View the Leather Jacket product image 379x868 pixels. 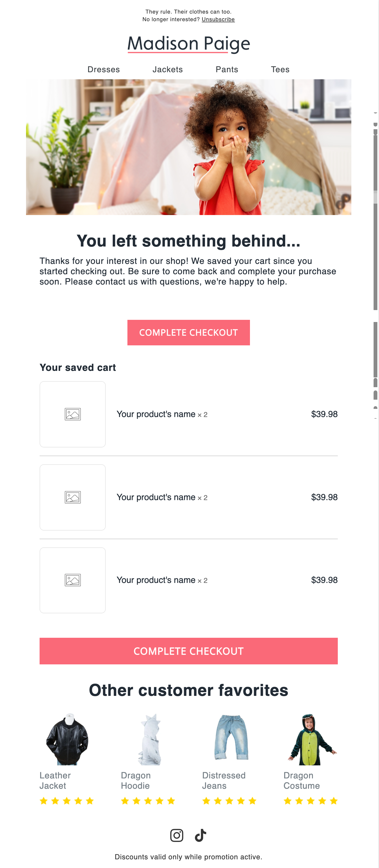[x=67, y=739]
